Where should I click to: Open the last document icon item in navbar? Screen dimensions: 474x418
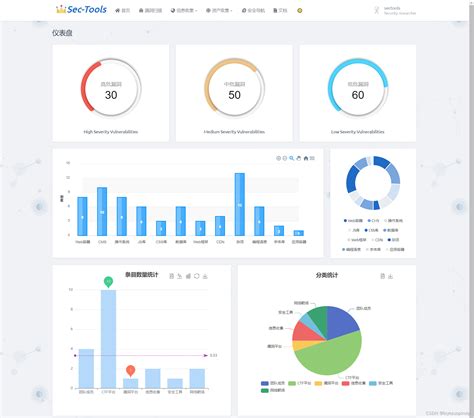tap(280, 11)
